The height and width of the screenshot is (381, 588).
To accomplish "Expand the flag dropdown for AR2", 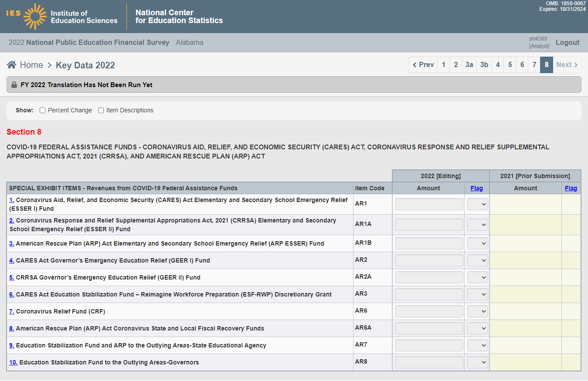I will [x=477, y=260].
